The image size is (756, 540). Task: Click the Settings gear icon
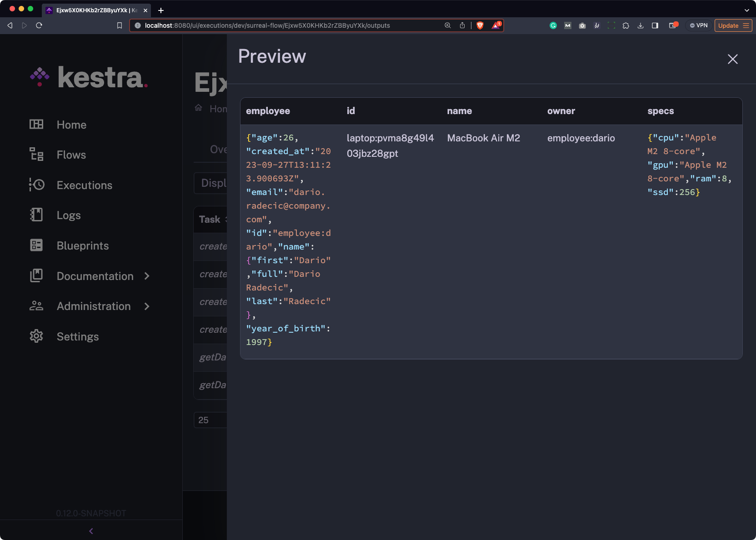click(36, 336)
